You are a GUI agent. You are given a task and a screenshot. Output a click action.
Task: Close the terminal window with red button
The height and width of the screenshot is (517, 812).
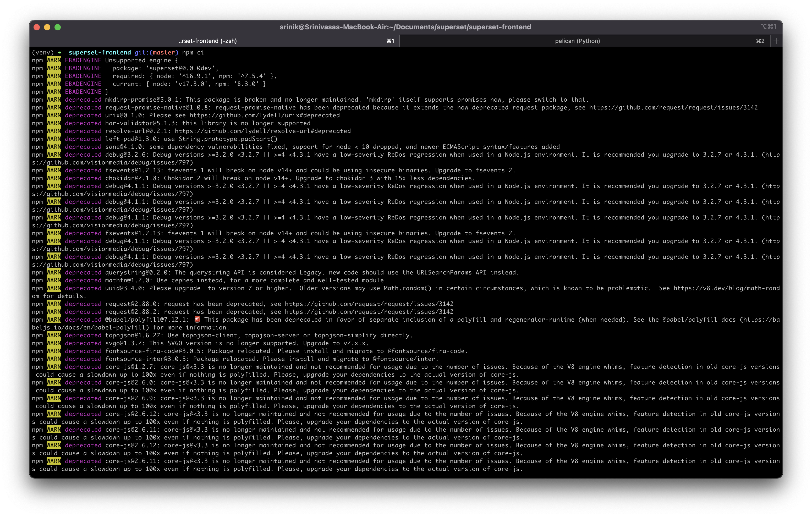pyautogui.click(x=37, y=27)
